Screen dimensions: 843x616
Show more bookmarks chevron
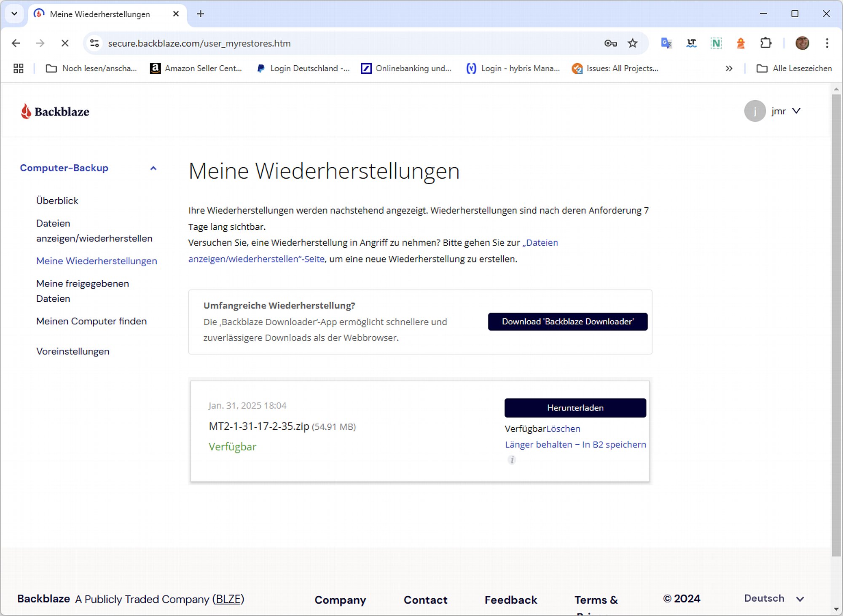click(x=729, y=68)
